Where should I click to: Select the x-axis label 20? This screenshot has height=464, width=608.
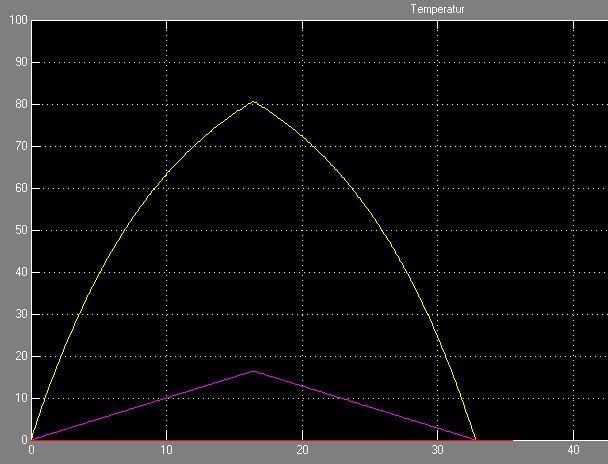[x=302, y=451]
